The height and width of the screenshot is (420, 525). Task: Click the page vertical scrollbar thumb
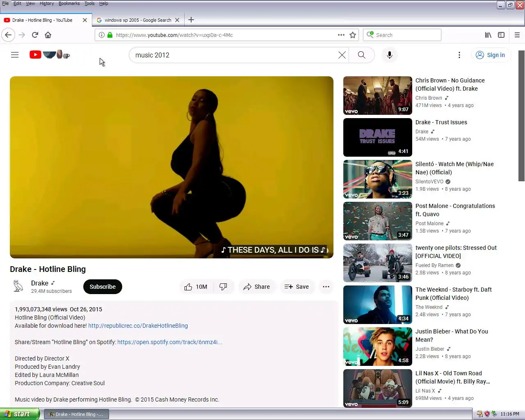click(x=521, y=116)
